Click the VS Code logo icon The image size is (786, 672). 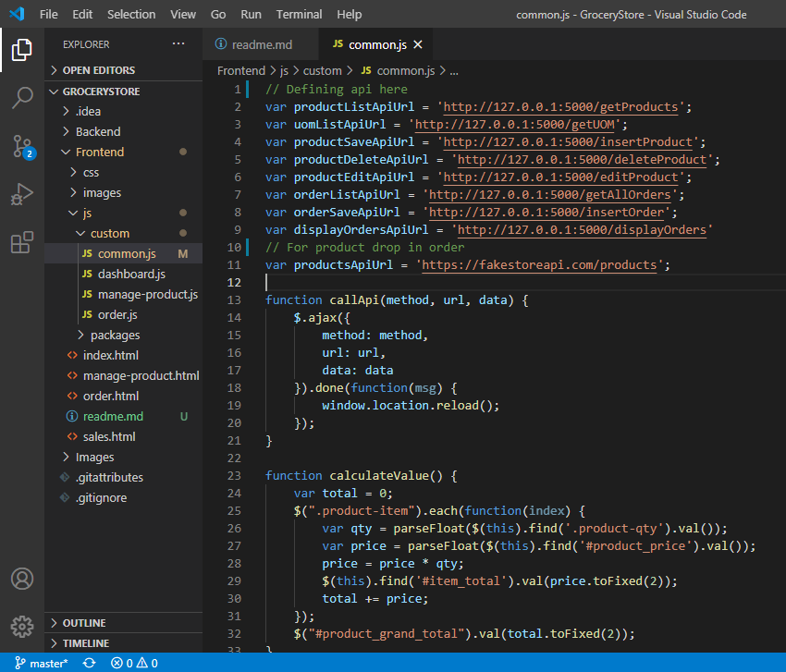(x=17, y=14)
